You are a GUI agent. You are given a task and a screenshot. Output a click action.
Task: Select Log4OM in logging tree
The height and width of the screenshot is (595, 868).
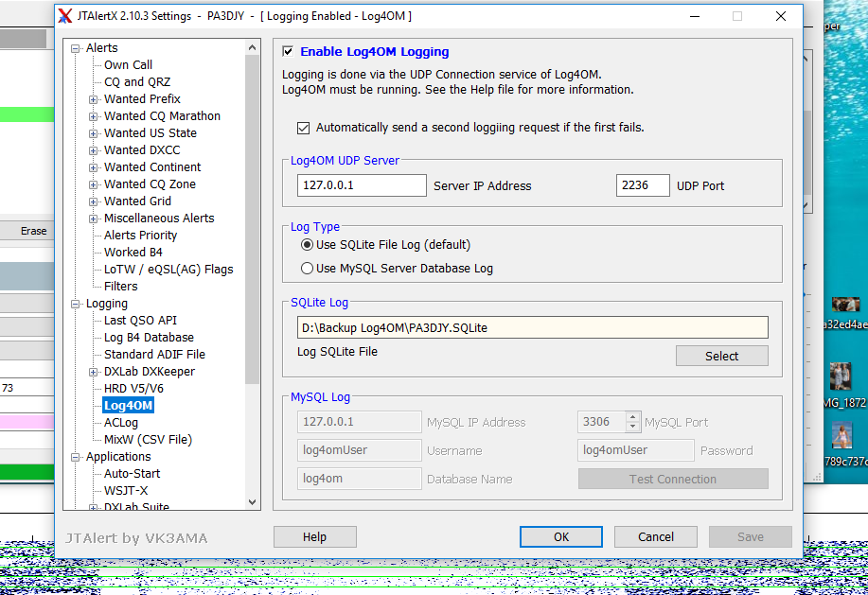(x=128, y=405)
